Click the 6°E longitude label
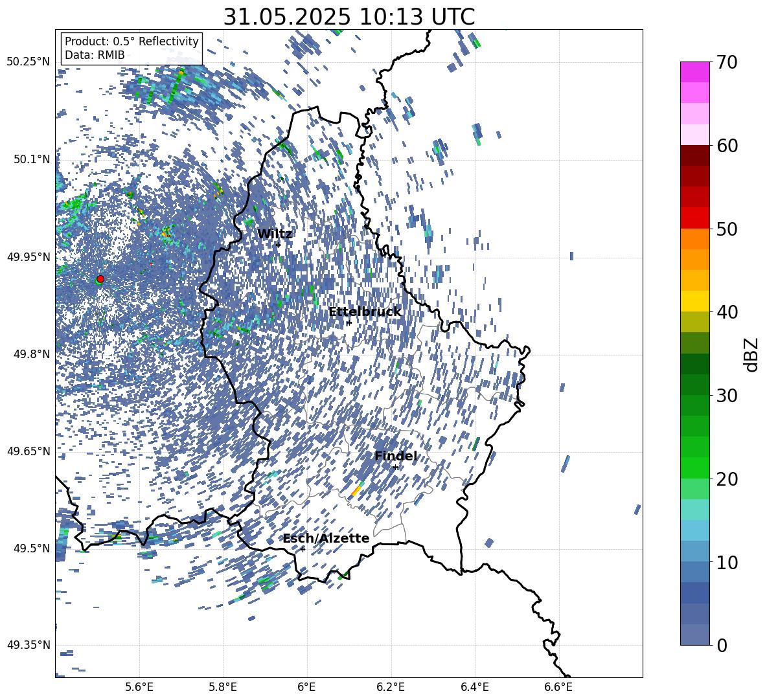The width and height of the screenshot is (767, 700). 306,687
